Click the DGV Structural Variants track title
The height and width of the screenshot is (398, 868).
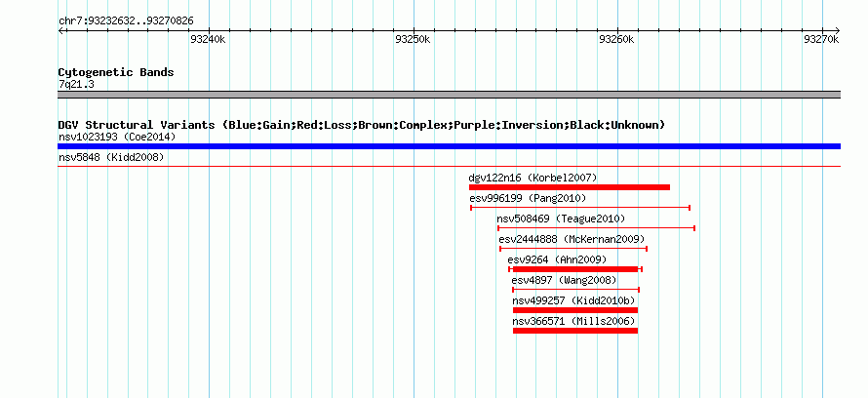click(x=362, y=125)
